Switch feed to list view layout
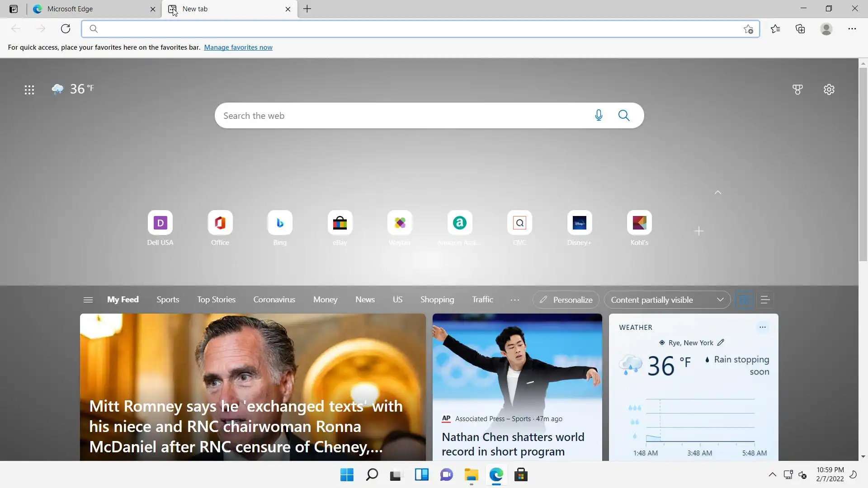 tap(765, 300)
